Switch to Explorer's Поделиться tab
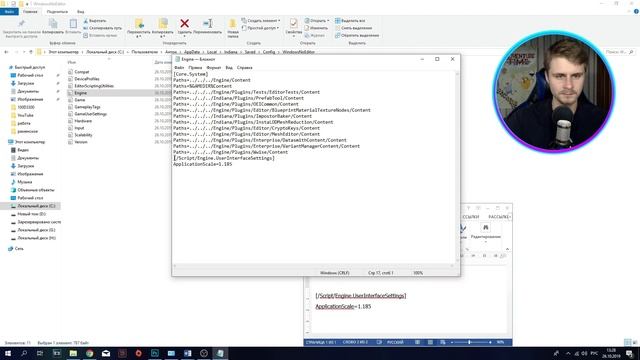Image resolution: width=640 pixels, height=360 pixels. click(x=57, y=11)
